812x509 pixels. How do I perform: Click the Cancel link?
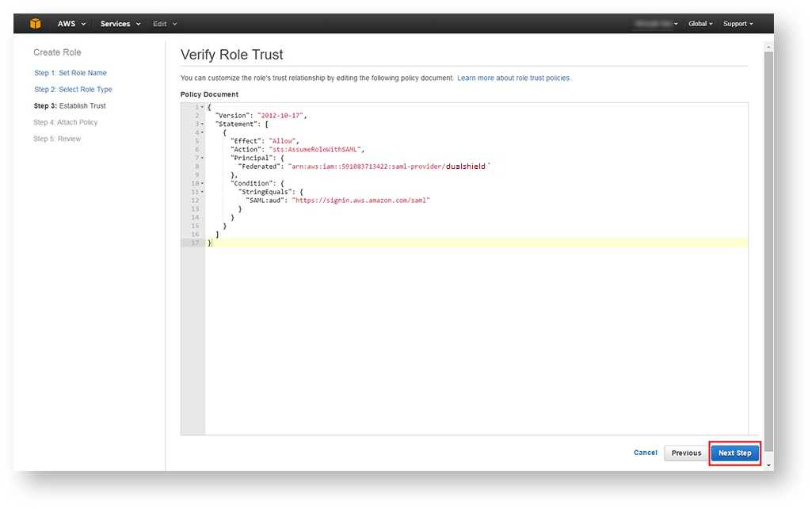(x=645, y=453)
